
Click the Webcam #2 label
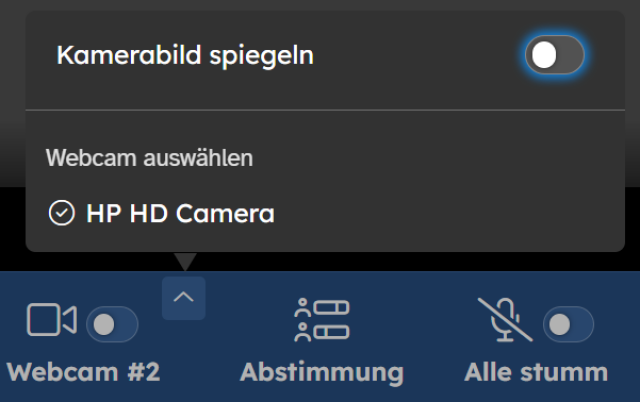[x=84, y=372]
